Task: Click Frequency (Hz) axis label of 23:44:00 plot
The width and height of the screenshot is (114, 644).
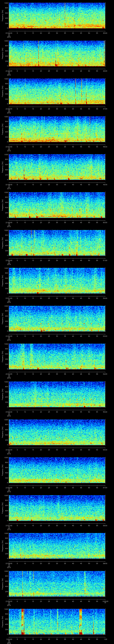Action: click(x=3, y=16)
